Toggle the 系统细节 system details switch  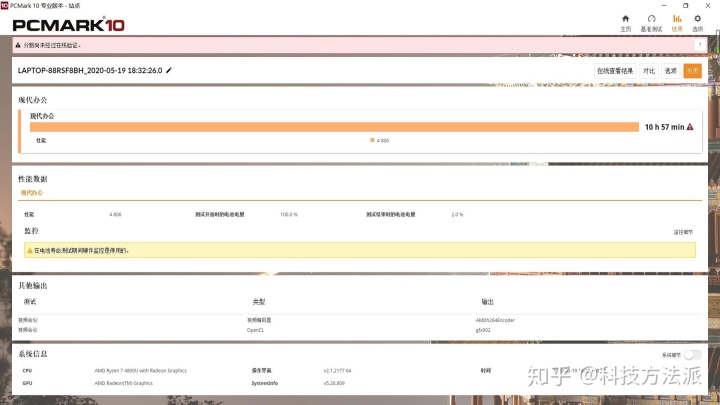tap(692, 354)
